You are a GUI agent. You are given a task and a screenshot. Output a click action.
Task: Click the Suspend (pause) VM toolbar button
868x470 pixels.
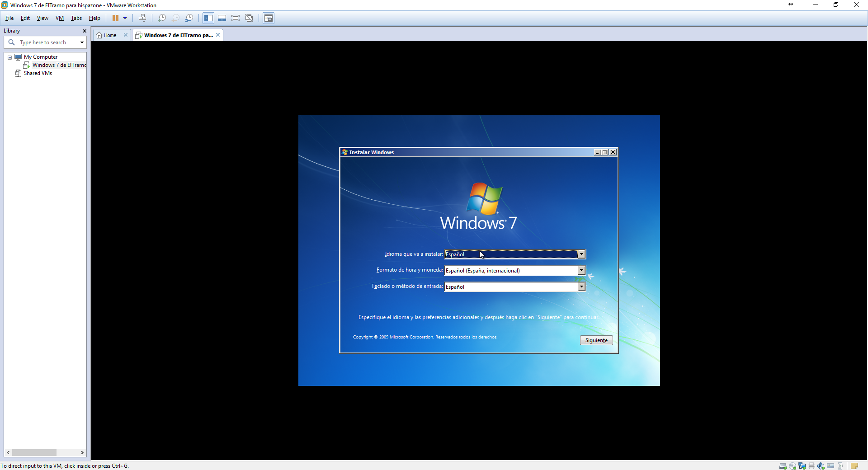(x=115, y=18)
